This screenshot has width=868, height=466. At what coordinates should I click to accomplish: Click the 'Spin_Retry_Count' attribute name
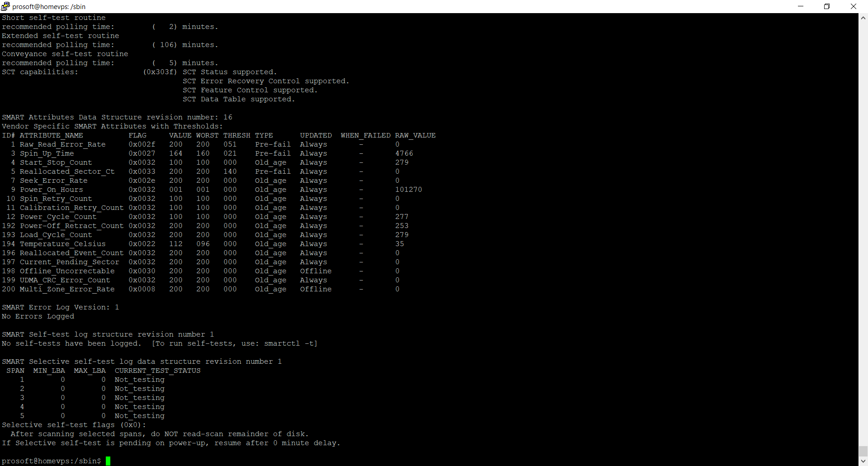tap(56, 199)
